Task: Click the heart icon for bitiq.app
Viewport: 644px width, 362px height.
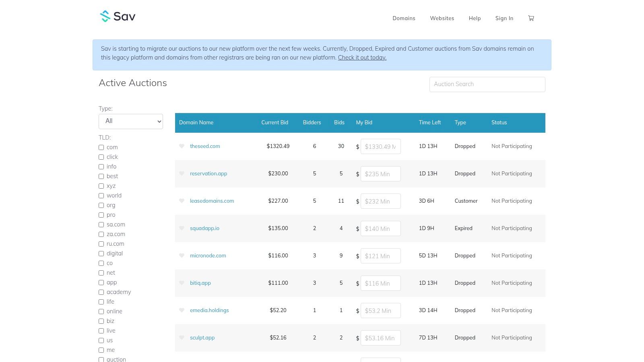Action: (x=182, y=283)
